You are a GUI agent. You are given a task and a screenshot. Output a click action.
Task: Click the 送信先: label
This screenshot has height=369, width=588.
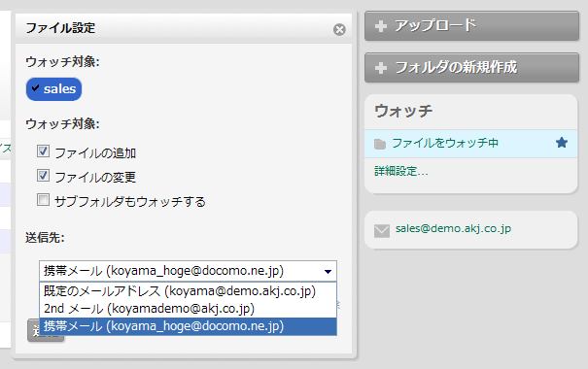(45, 238)
